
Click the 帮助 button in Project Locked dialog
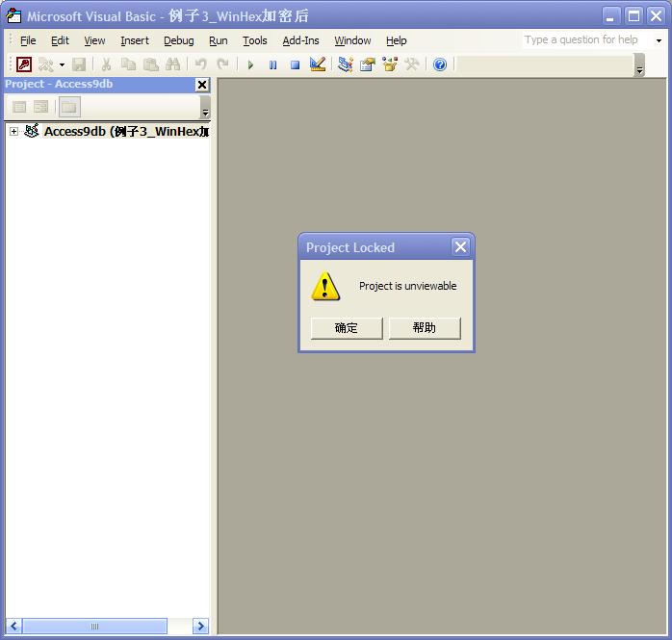pyautogui.click(x=425, y=328)
